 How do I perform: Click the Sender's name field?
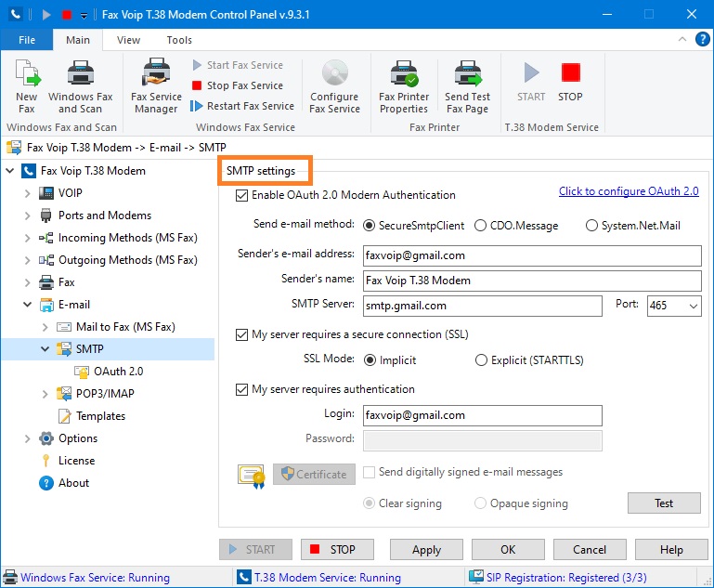click(x=532, y=281)
